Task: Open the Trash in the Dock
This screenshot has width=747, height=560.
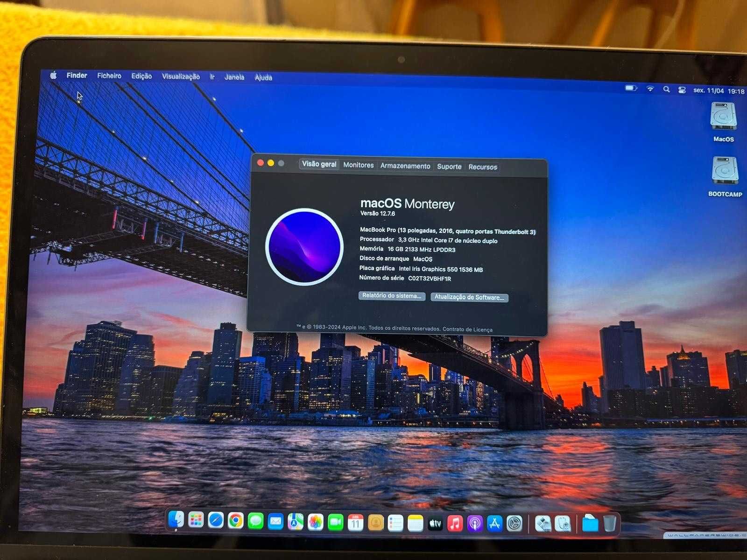Action: [x=610, y=524]
